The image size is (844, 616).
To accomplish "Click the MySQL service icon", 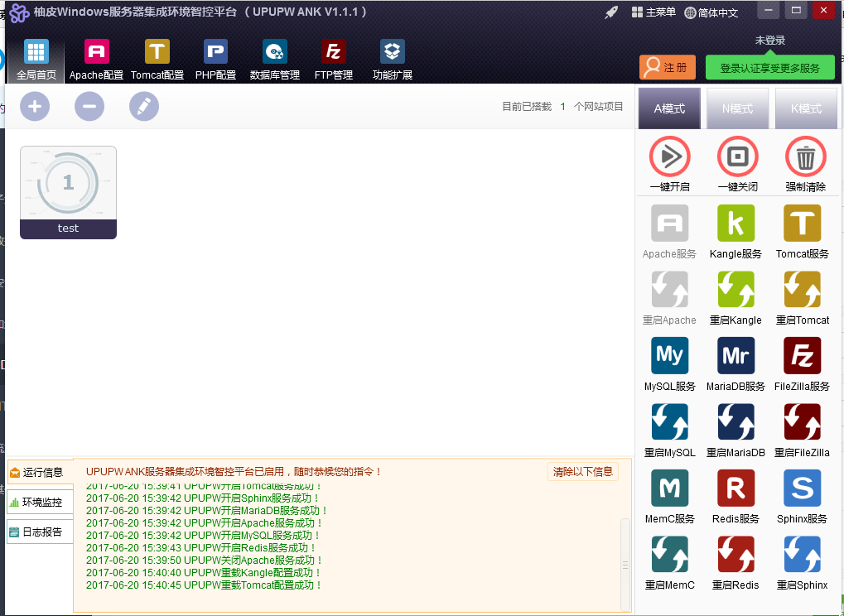I will pyautogui.click(x=669, y=356).
